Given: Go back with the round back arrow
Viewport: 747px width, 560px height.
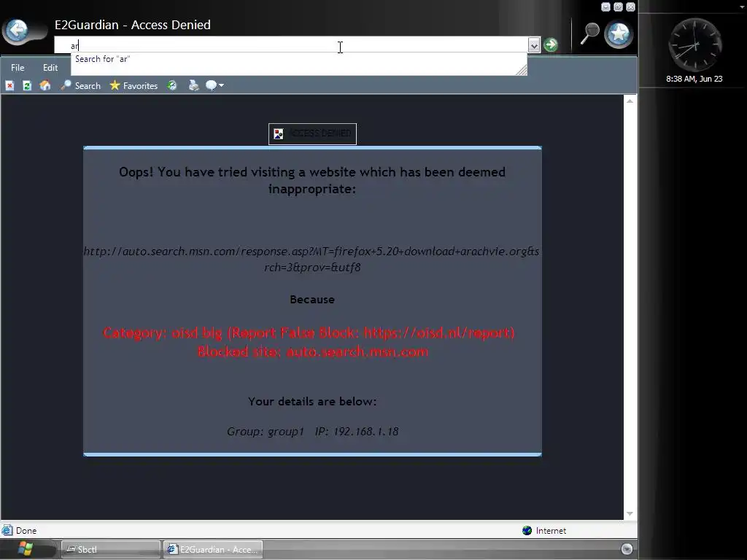Looking at the screenshot, I should coord(18,31).
